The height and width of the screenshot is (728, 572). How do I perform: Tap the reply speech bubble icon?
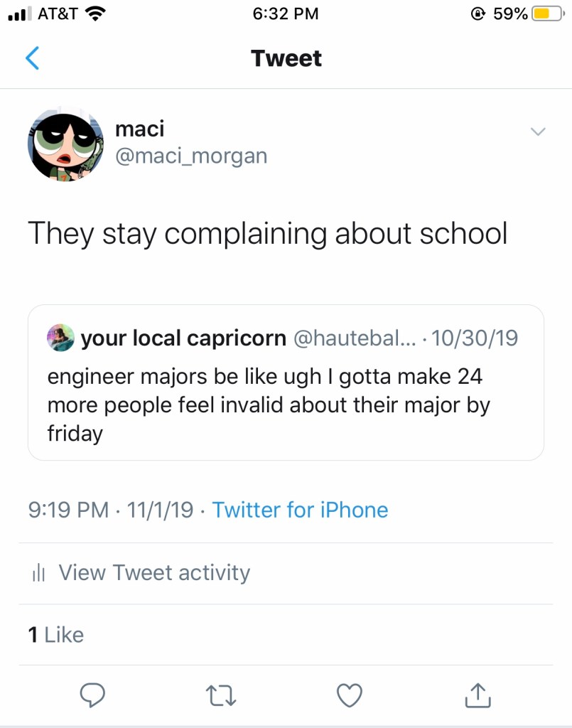coord(92,695)
